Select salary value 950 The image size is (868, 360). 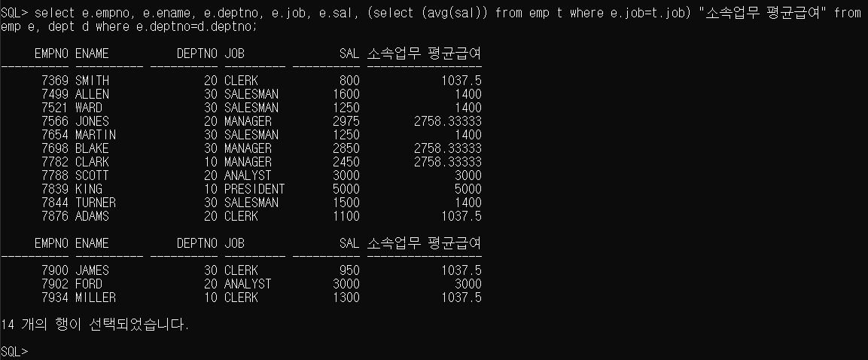click(x=349, y=271)
